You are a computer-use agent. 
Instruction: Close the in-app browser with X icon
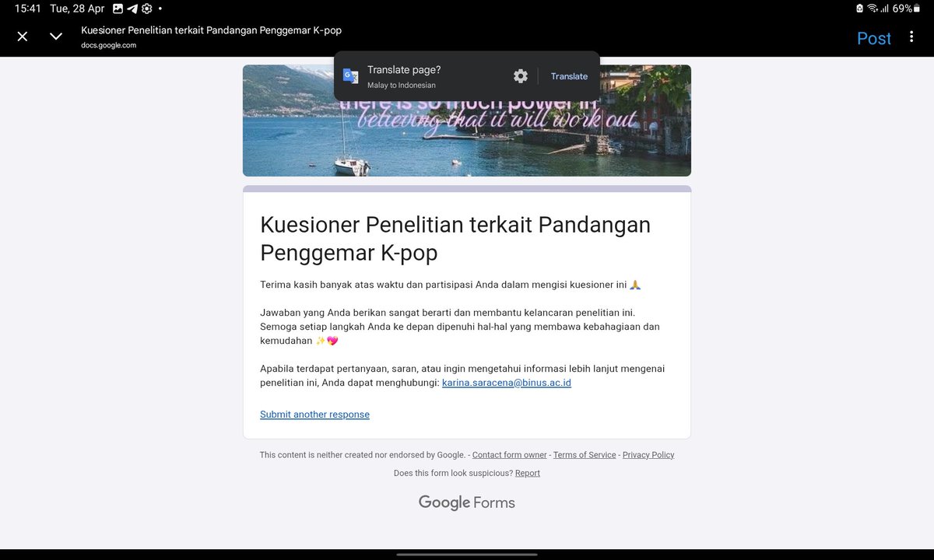click(23, 37)
